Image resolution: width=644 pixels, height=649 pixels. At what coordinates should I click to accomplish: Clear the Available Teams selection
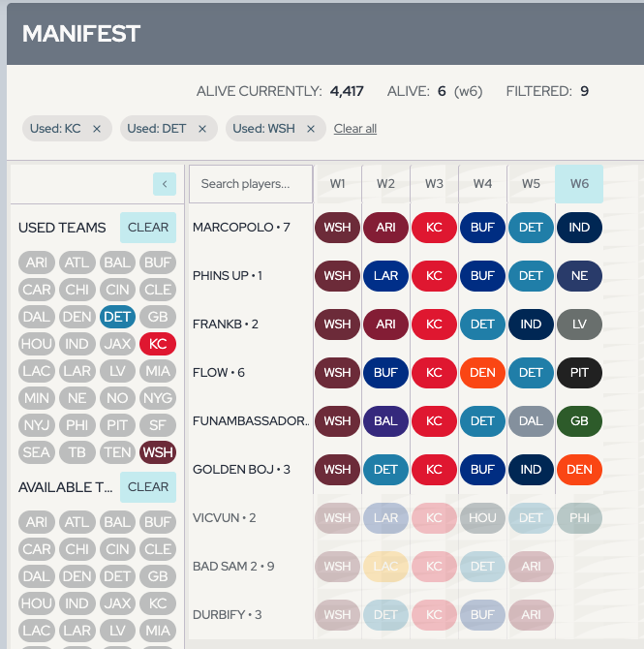tap(148, 486)
